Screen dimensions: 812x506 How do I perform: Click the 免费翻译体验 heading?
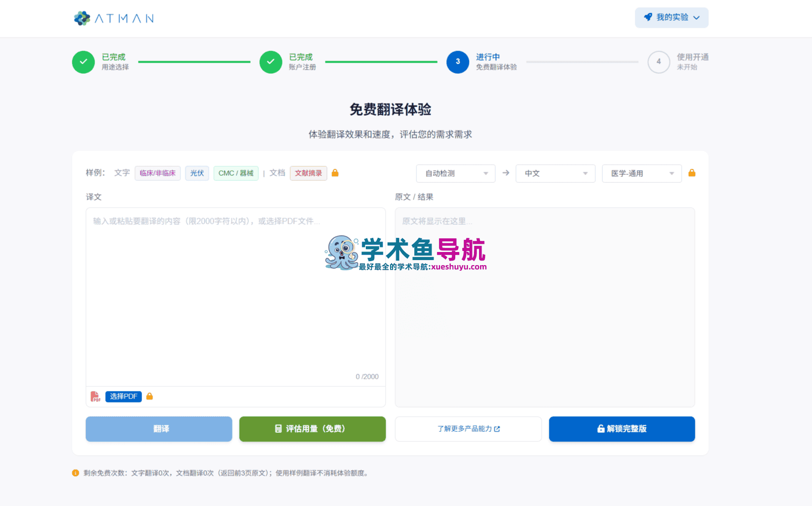(390, 110)
